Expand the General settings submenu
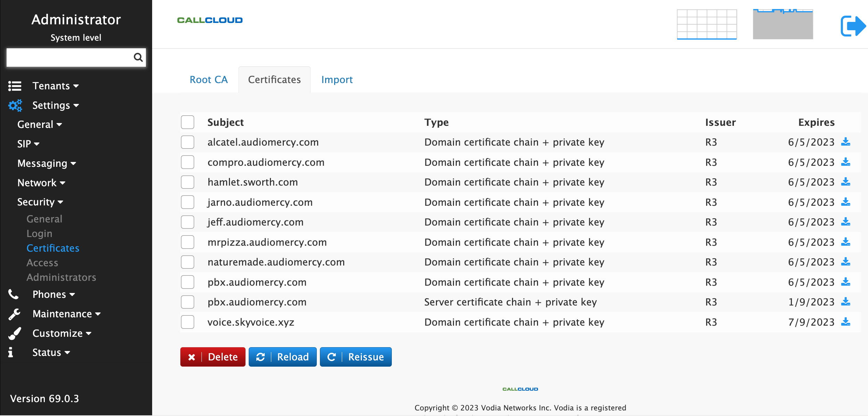The height and width of the screenshot is (416, 868). click(40, 124)
